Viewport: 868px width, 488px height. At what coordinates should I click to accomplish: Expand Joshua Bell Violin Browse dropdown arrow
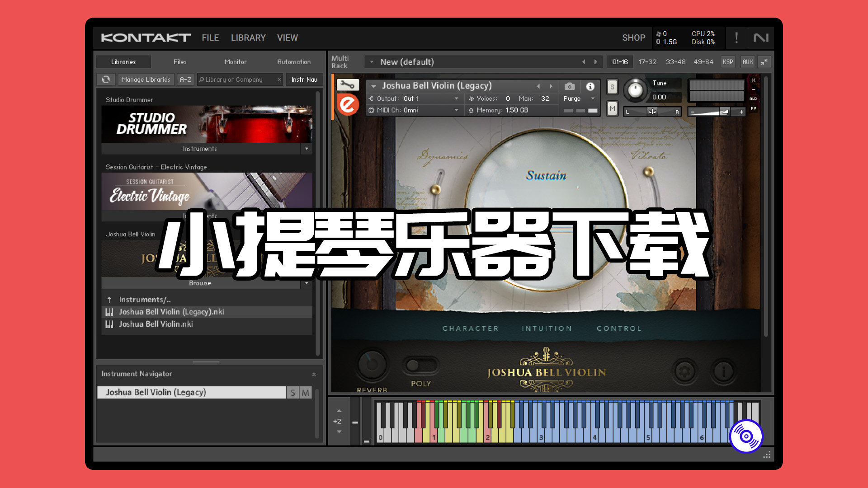[x=307, y=283]
